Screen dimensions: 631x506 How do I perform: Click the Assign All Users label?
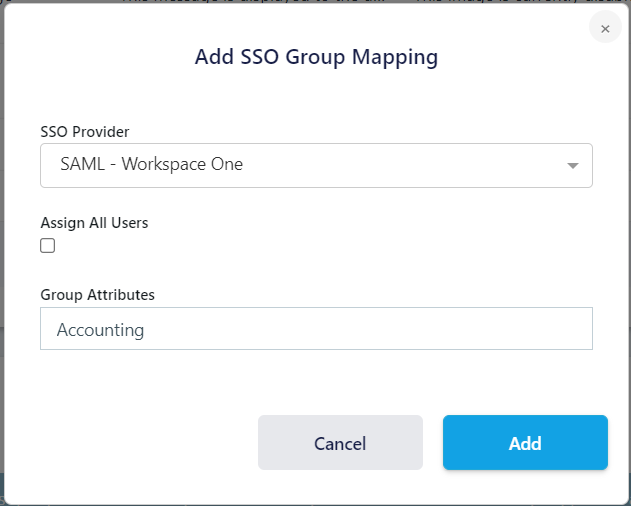pos(94,223)
